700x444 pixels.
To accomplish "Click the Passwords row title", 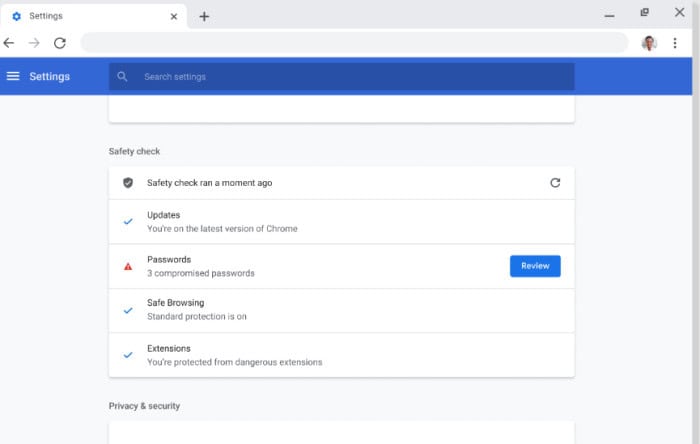I will click(x=169, y=260).
